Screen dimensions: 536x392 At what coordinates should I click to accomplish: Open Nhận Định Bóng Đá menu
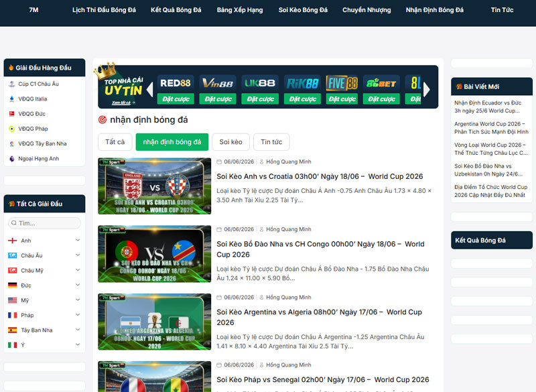point(434,10)
